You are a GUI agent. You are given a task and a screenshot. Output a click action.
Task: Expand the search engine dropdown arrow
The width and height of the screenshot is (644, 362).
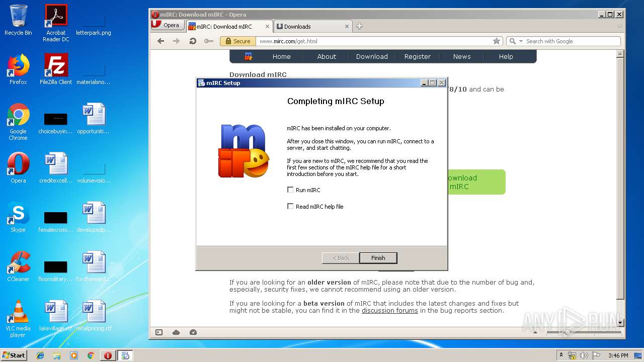[521, 41]
